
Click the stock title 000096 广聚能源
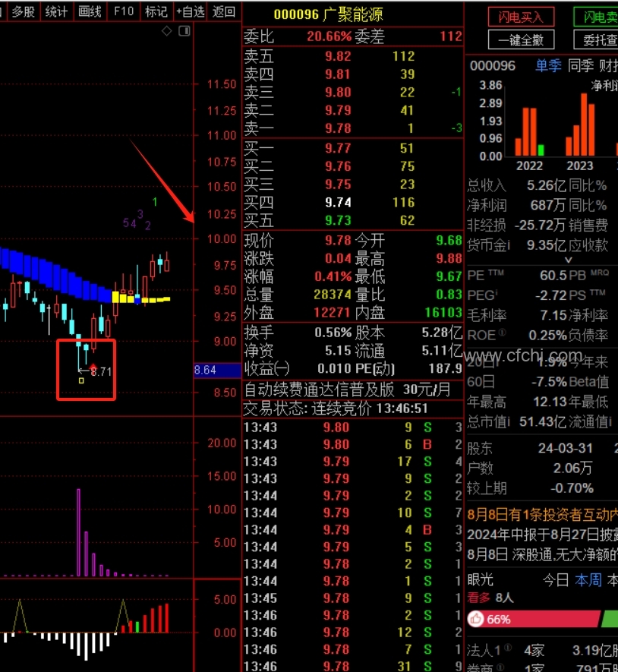(328, 14)
